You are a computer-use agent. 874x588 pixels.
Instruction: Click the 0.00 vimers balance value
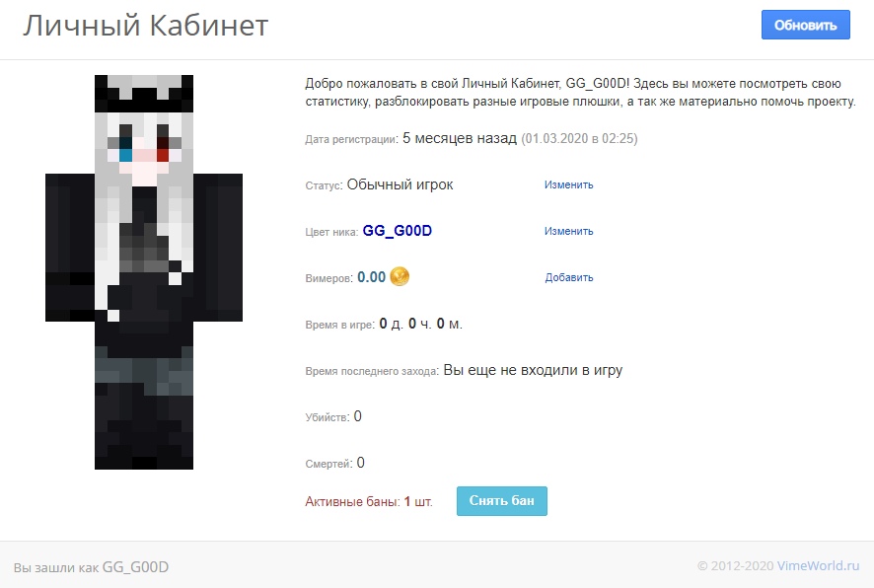tap(371, 277)
